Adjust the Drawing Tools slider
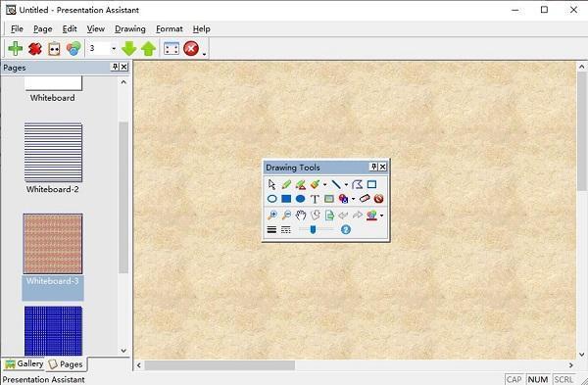Image resolution: width=588 pixels, height=385 pixels. click(x=314, y=229)
